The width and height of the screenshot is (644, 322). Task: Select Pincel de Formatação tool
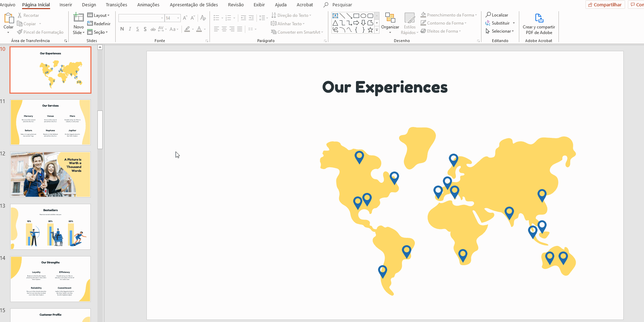40,32
